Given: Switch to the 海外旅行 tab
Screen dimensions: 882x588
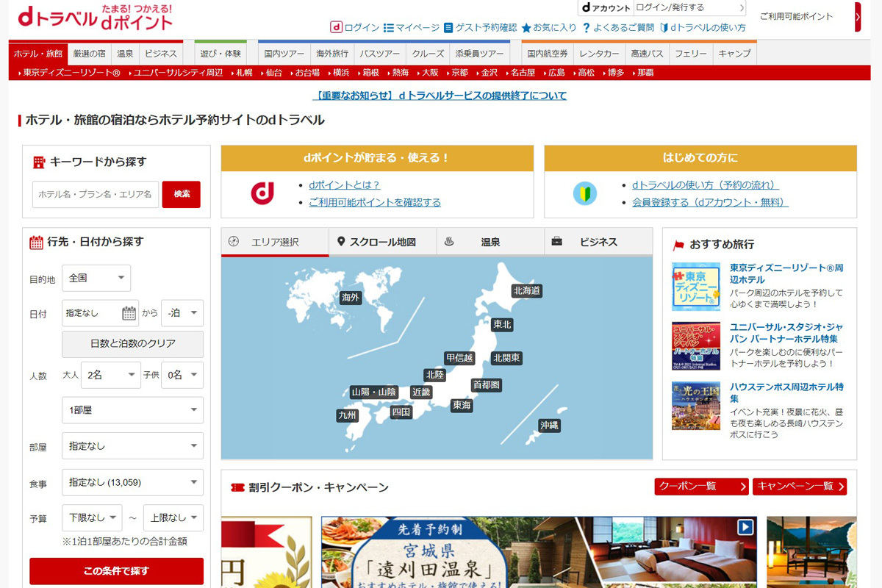Looking at the screenshot, I should pyautogui.click(x=333, y=54).
